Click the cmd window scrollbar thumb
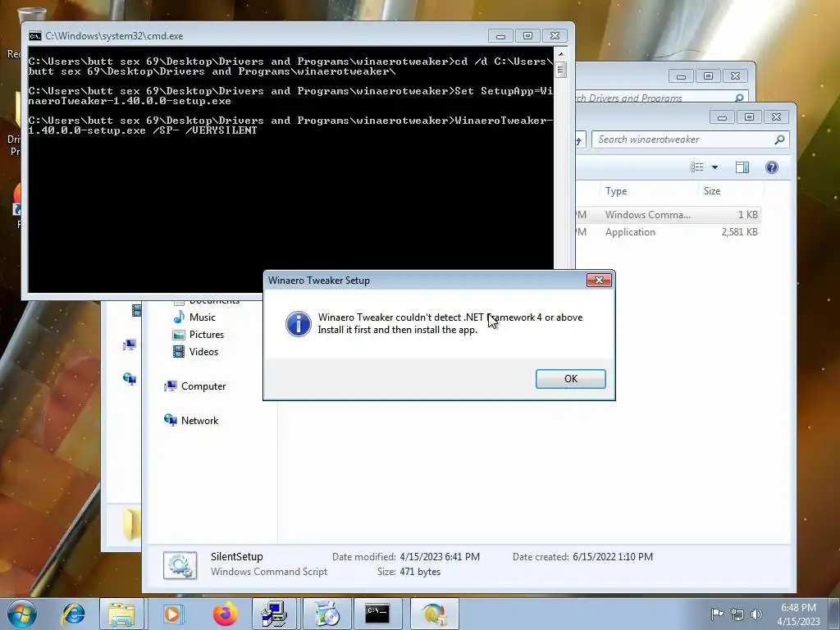The width and height of the screenshot is (840, 630). [560, 70]
